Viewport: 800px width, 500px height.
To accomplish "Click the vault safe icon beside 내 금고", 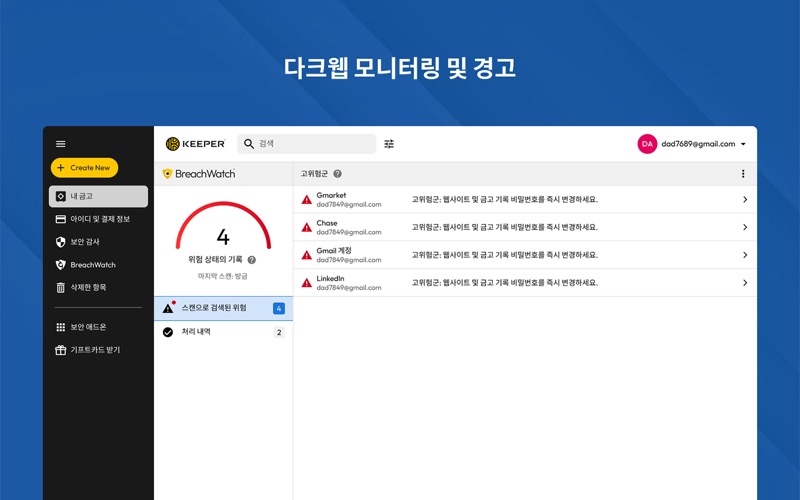I will [x=61, y=196].
